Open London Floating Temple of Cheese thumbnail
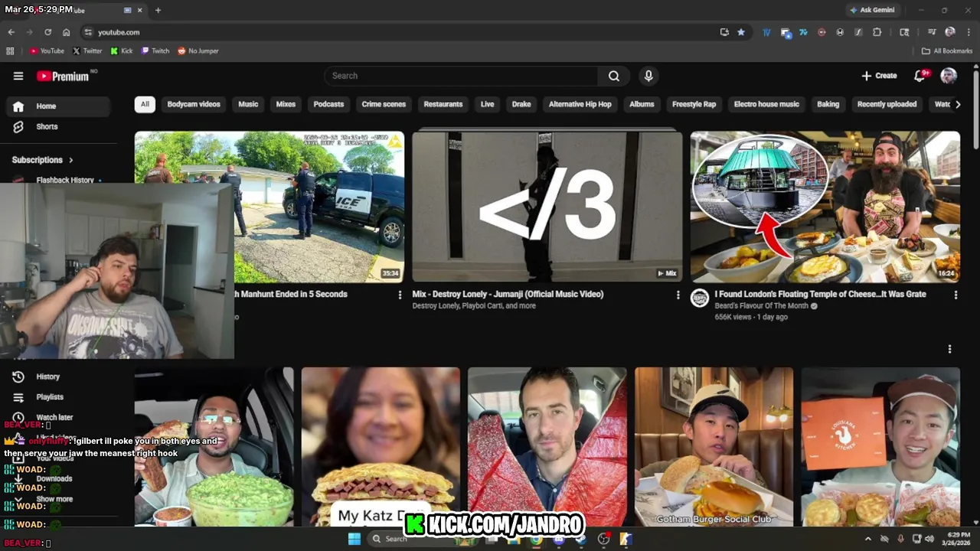This screenshot has height=551, width=980. pyautogui.click(x=825, y=207)
